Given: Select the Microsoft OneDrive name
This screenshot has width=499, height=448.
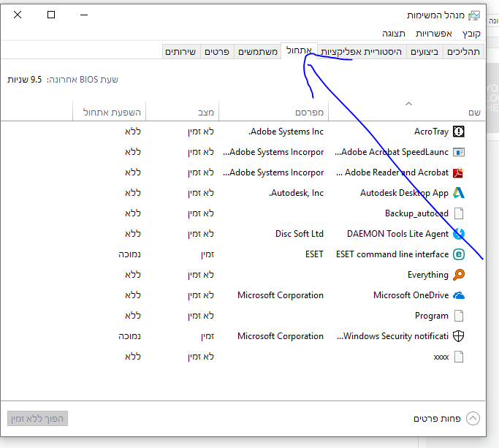Looking at the screenshot, I should tap(411, 295).
